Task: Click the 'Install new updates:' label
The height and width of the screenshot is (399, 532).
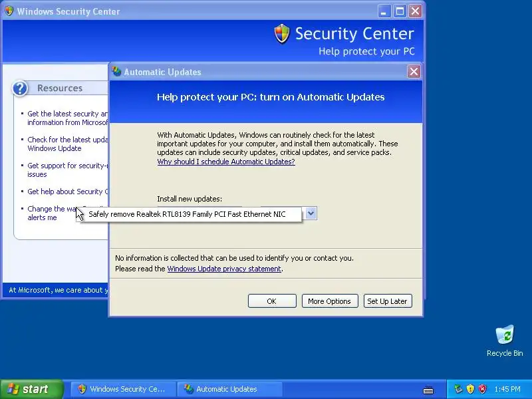Action: [x=190, y=199]
